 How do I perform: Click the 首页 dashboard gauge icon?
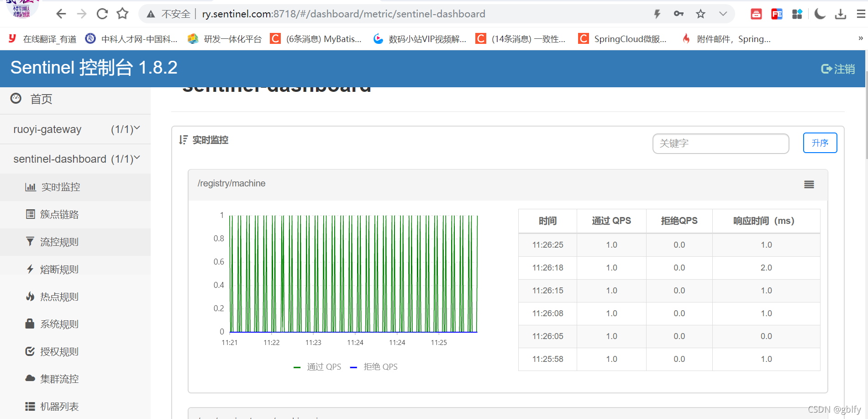[16, 99]
